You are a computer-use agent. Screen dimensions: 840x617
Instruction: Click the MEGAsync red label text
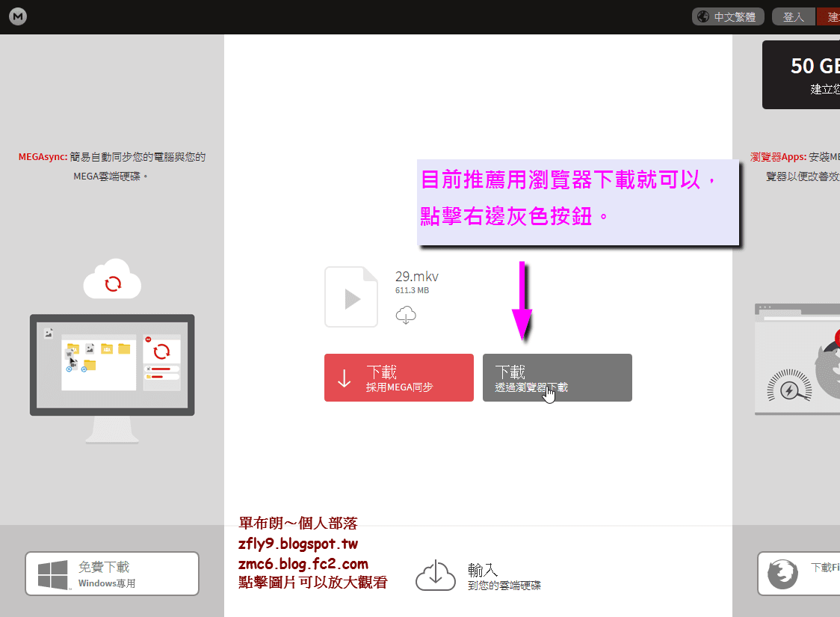[x=43, y=157]
